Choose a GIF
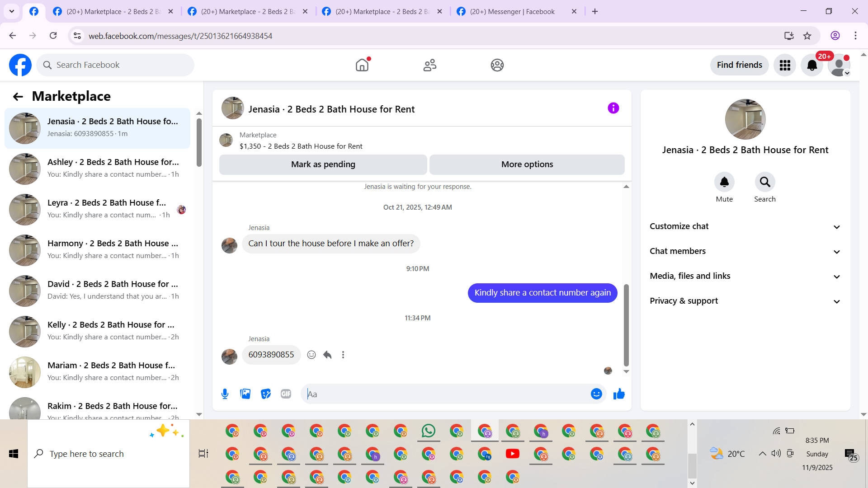 pyautogui.click(x=286, y=394)
